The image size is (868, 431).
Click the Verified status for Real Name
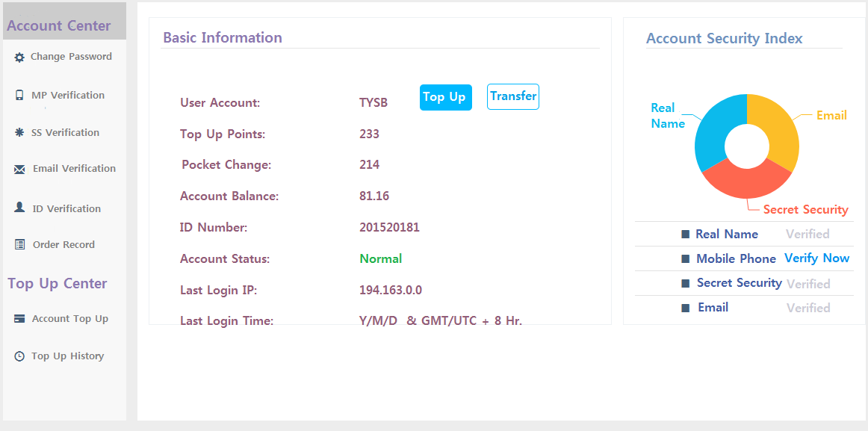pyautogui.click(x=807, y=234)
